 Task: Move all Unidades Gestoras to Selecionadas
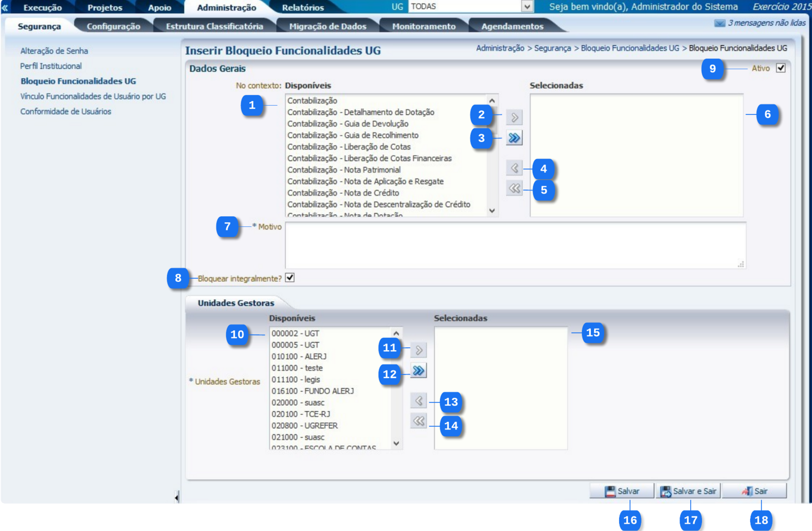point(419,371)
